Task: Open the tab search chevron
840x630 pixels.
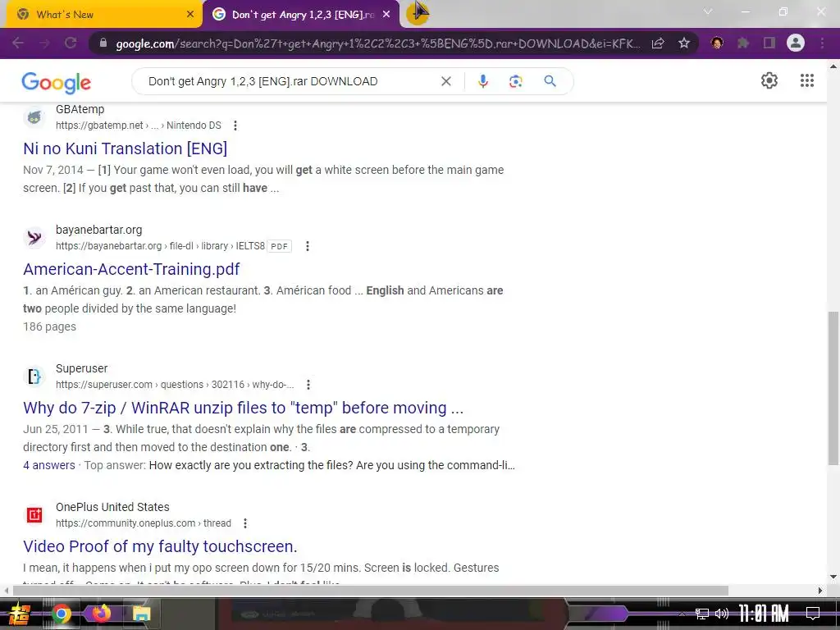Action: pos(708,11)
